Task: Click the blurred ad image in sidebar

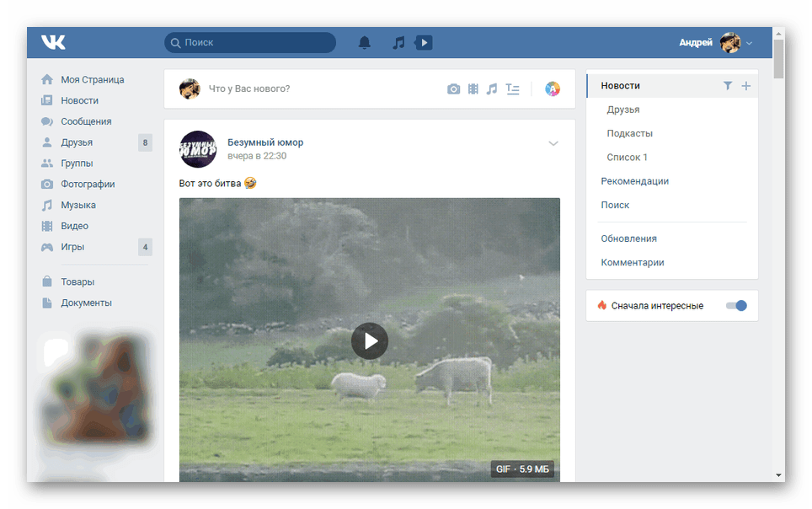Action: tap(99, 388)
